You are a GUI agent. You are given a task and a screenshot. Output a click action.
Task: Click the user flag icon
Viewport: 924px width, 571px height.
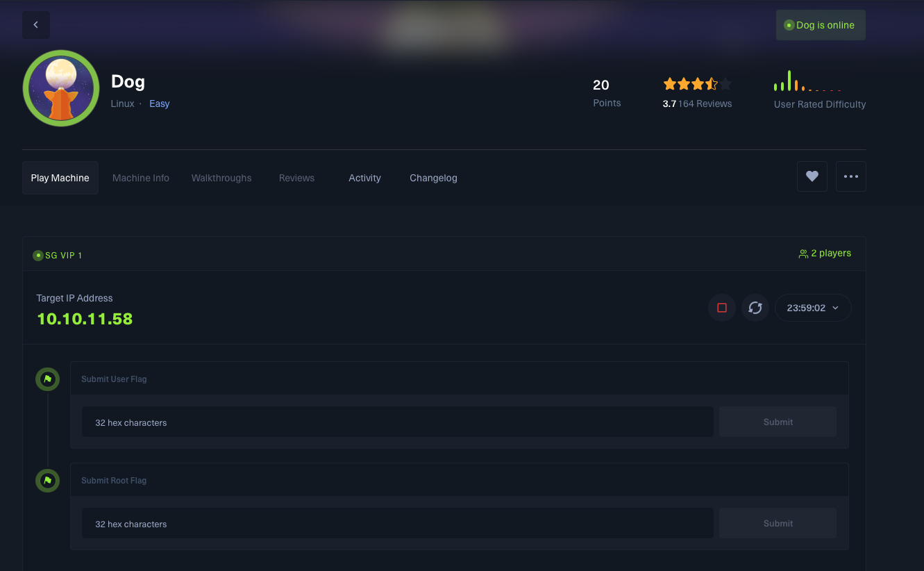pos(47,379)
